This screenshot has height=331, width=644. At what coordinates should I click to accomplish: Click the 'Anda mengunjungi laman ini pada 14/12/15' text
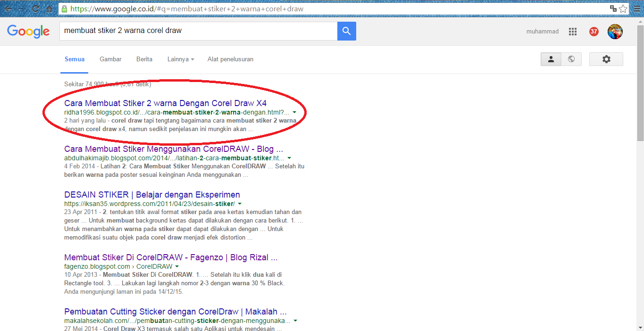(x=123, y=292)
